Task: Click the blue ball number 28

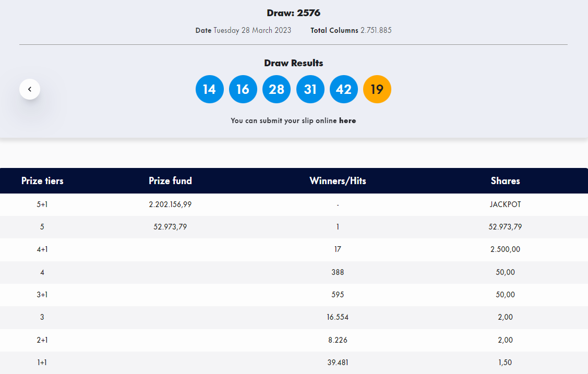Action: 277,89
